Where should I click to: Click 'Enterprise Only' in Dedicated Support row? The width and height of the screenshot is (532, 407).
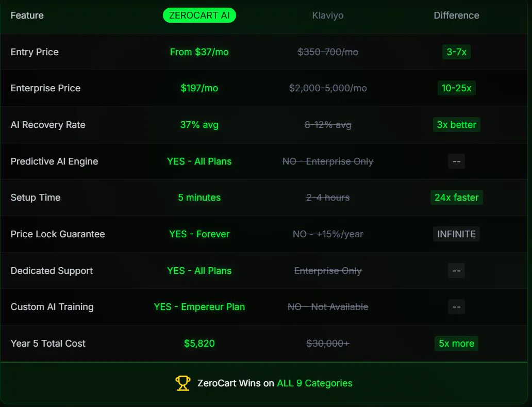(x=328, y=270)
